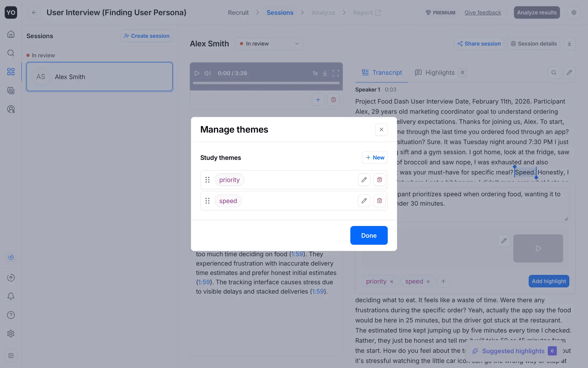Toggle fullscreen video player
This screenshot has width=588, height=368.
(336, 73)
